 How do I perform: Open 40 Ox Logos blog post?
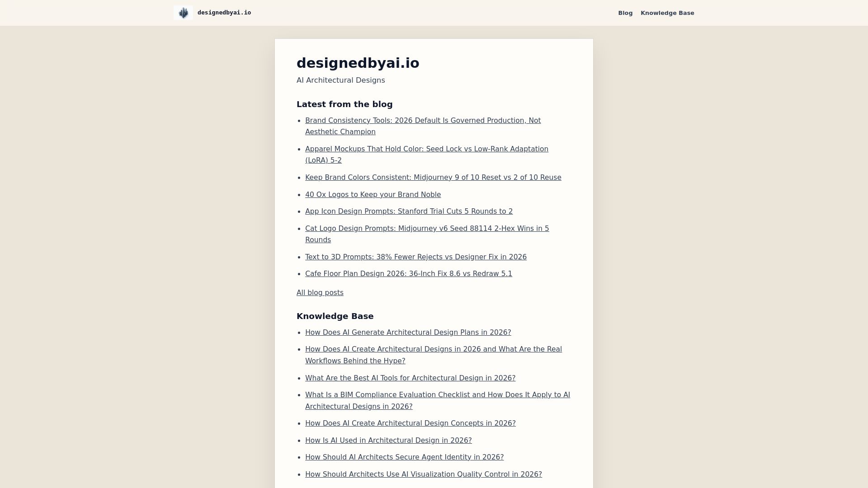(373, 195)
